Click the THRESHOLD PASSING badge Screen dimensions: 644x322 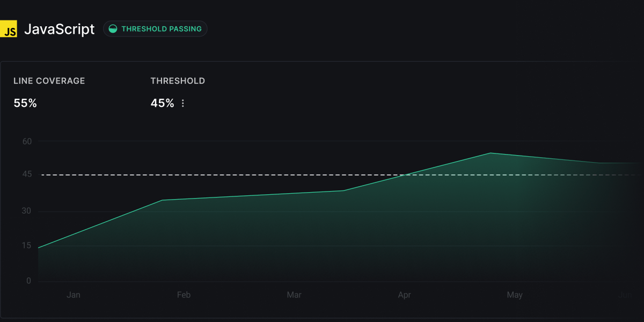(x=155, y=29)
